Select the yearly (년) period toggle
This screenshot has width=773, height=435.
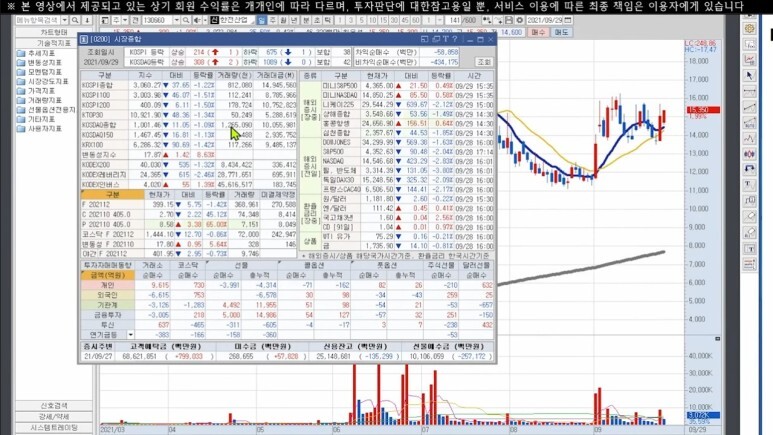click(294, 20)
